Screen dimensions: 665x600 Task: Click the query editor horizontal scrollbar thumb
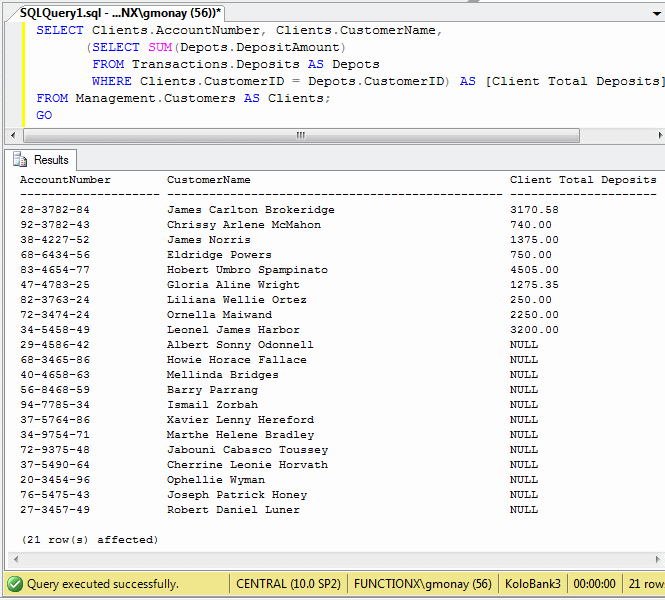302,135
